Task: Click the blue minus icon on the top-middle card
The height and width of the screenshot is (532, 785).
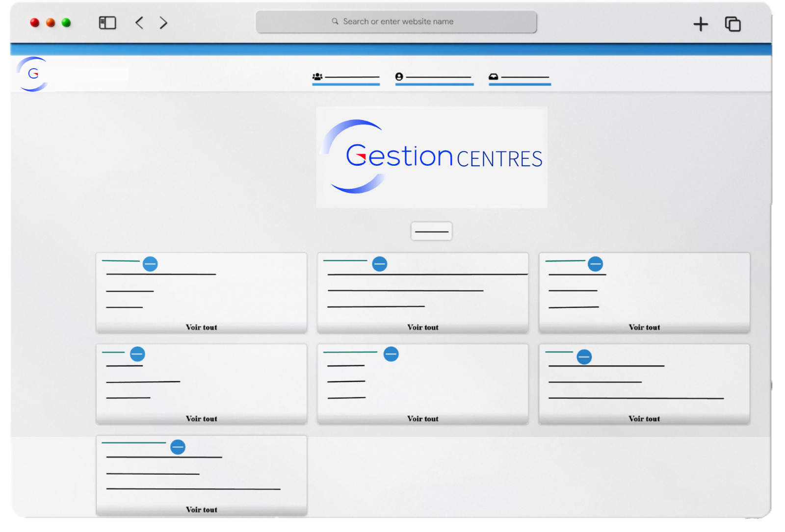Action: tap(380, 264)
